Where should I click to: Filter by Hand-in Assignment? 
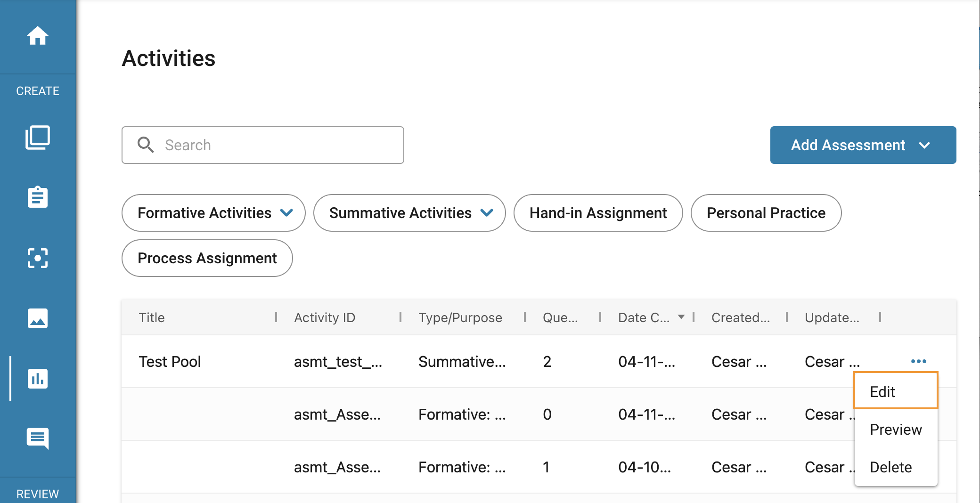pos(598,213)
